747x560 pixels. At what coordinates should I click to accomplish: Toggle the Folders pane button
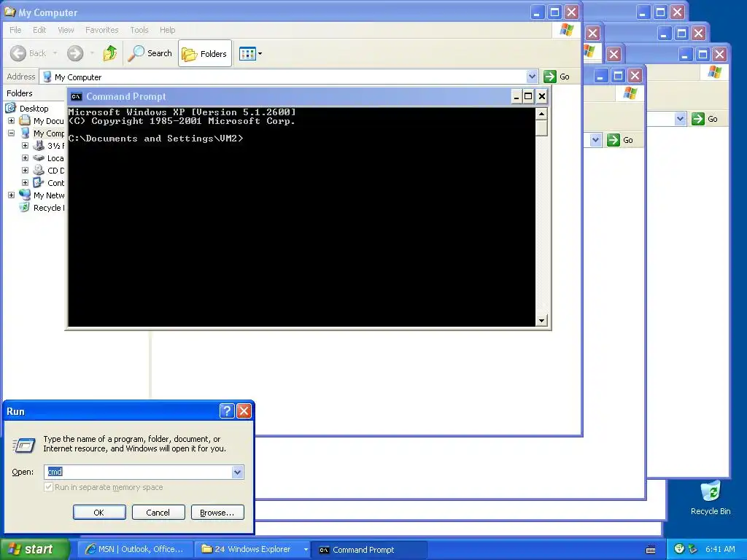[205, 53]
